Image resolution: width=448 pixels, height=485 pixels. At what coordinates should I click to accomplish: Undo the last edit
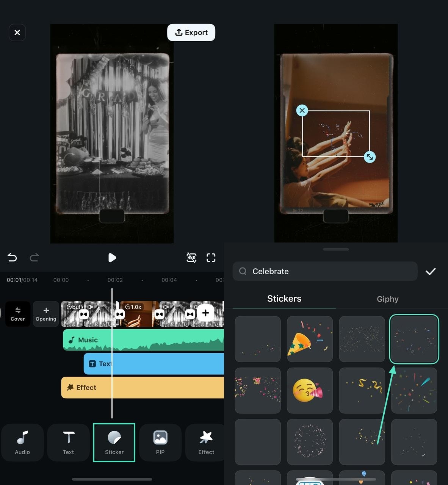tap(12, 258)
